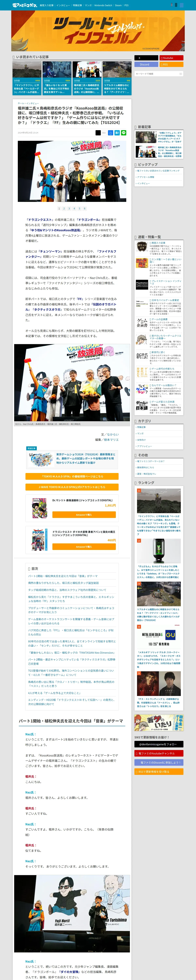Go to gallery page 3
Screen dimensions: 196x980
(69, 208)
